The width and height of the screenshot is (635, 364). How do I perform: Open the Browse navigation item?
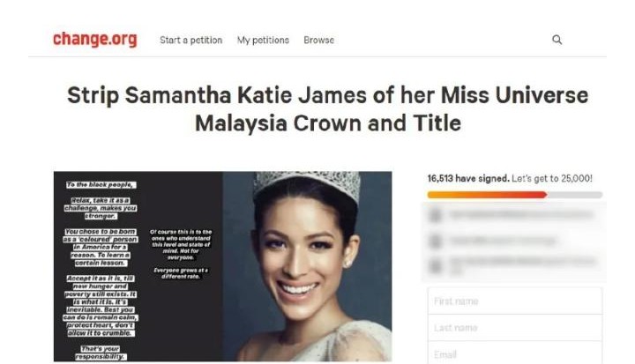(x=319, y=40)
